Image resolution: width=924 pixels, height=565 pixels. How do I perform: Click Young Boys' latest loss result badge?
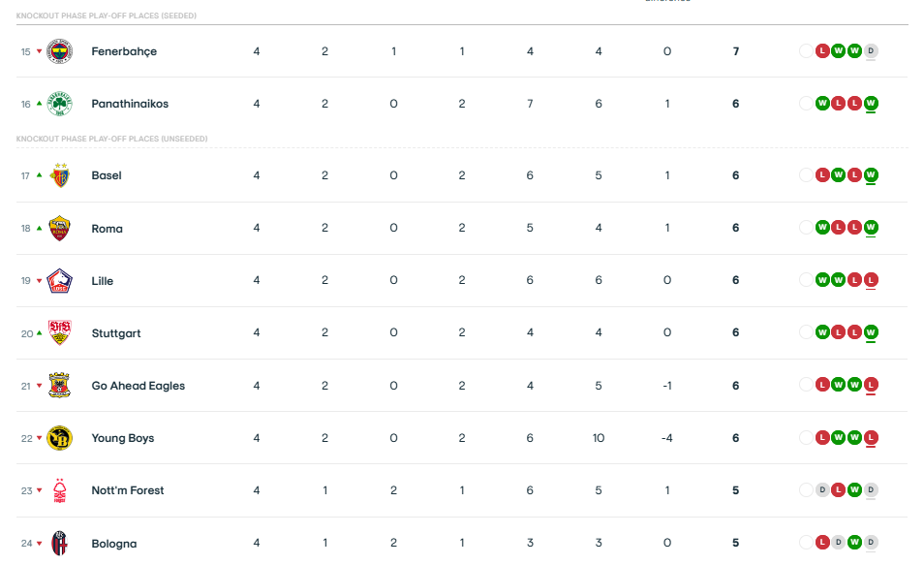click(x=871, y=438)
